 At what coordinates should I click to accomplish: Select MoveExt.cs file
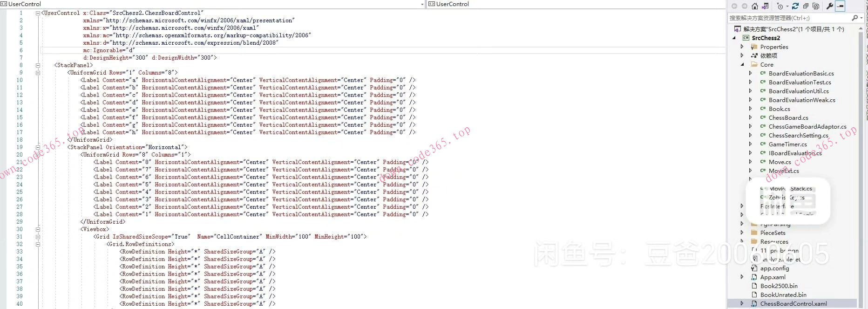[784, 171]
